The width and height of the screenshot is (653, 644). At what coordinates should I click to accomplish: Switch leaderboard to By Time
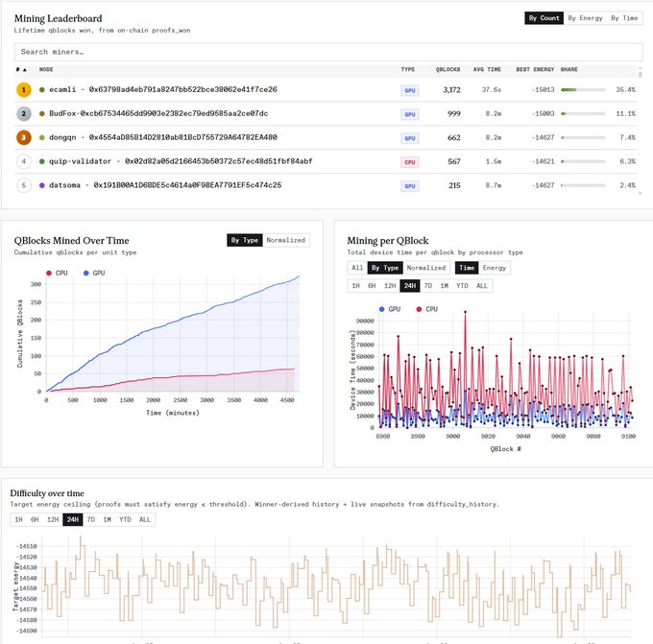pos(624,18)
